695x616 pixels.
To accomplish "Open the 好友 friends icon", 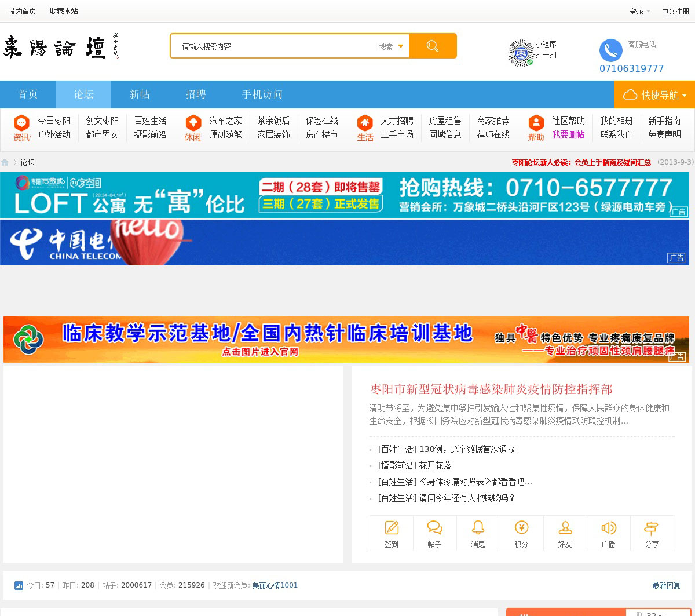I will coord(565,528).
